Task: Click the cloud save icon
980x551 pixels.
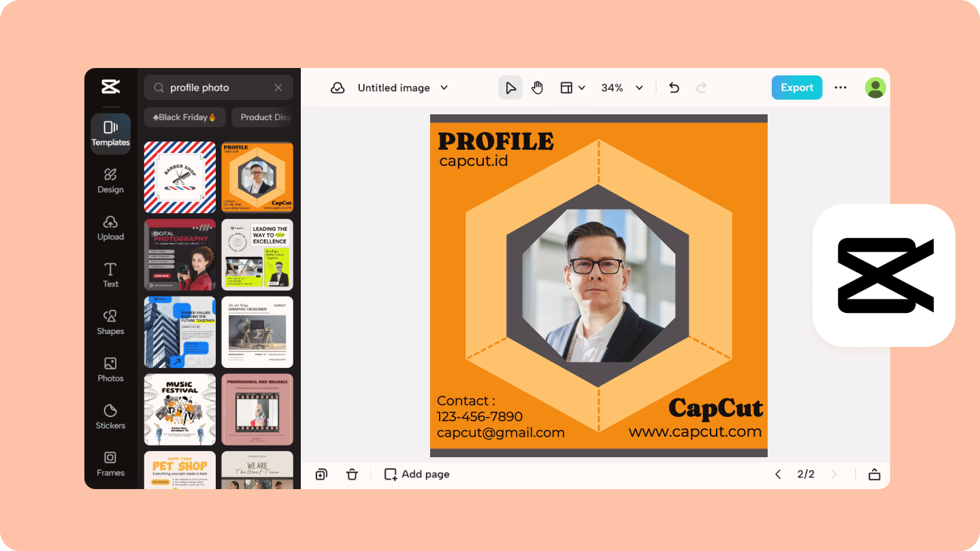Action: (337, 87)
